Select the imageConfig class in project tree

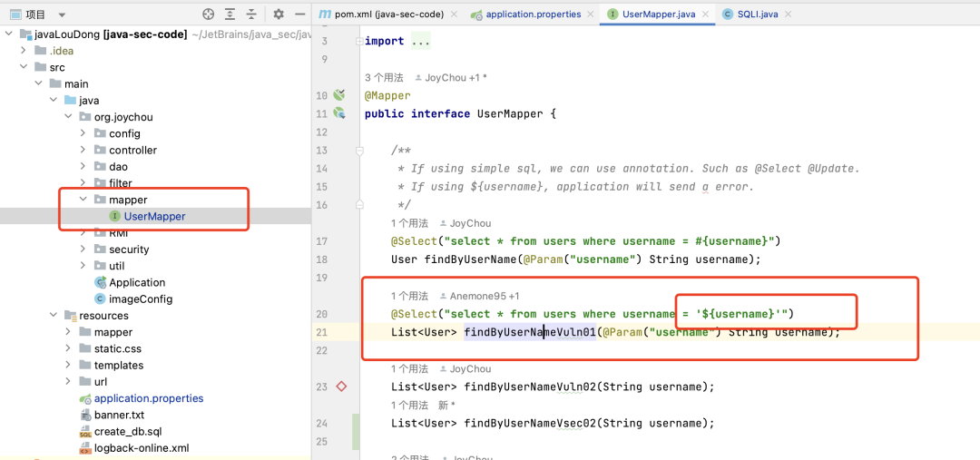point(141,299)
